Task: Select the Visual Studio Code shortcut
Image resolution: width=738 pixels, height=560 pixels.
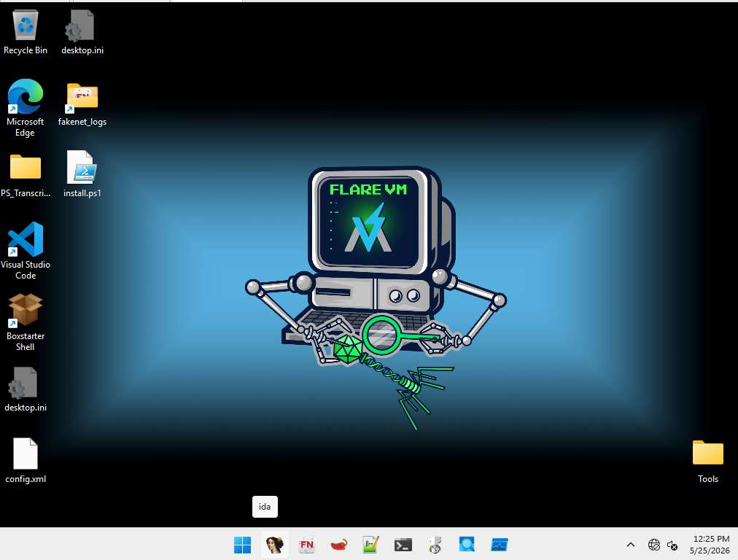Action: [26, 252]
